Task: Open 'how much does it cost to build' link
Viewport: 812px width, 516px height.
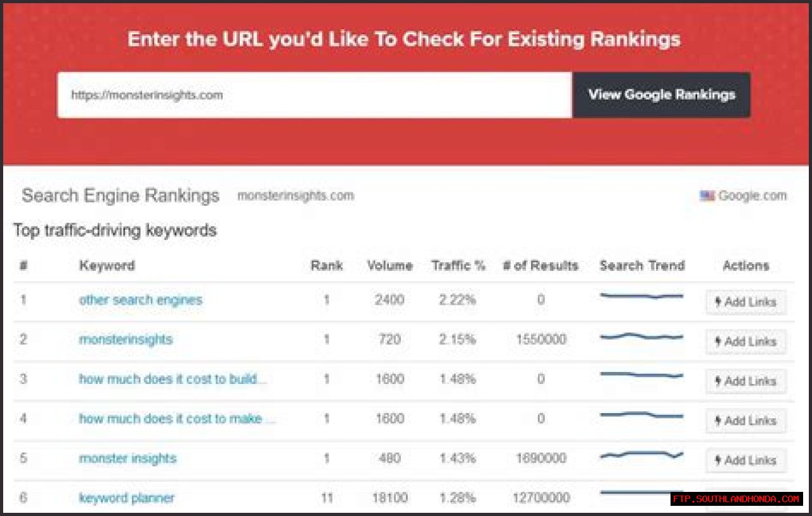Action: (173, 379)
